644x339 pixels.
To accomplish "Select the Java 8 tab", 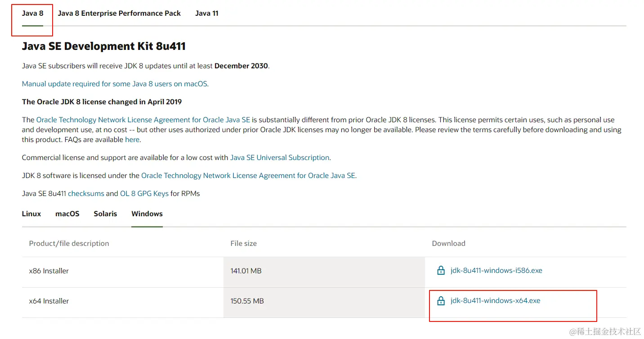I will coord(32,13).
